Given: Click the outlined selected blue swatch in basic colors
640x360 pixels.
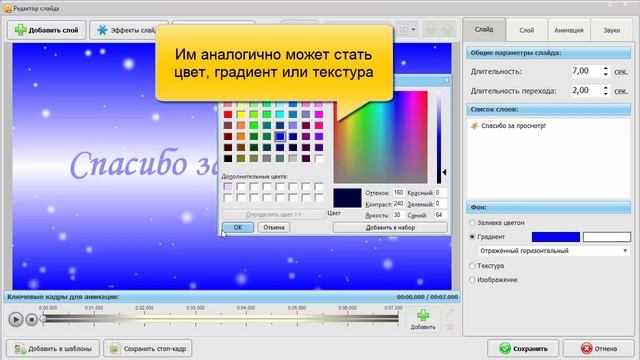Looking at the screenshot, I should tap(280, 137).
